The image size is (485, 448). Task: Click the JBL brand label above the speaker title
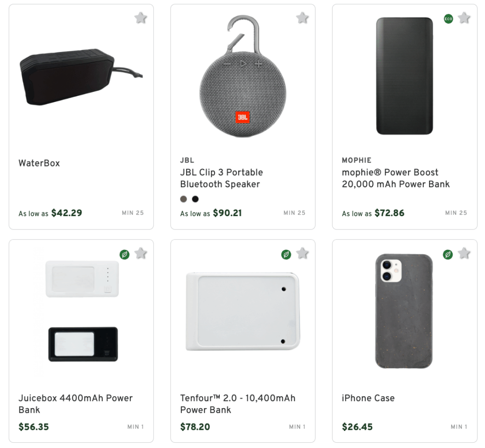(187, 160)
